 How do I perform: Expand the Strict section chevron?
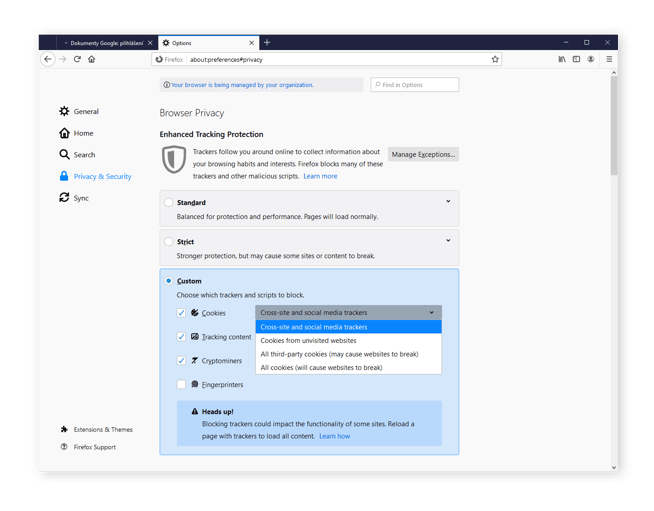(448, 240)
